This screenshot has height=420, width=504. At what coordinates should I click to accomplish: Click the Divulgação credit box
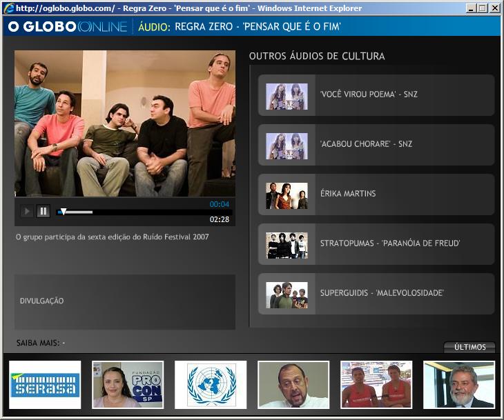pos(125,302)
